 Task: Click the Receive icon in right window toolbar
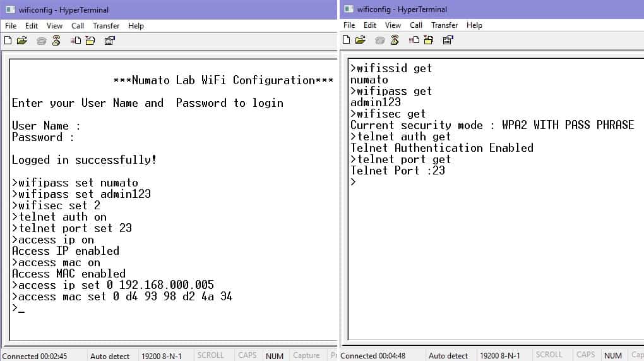click(x=429, y=40)
